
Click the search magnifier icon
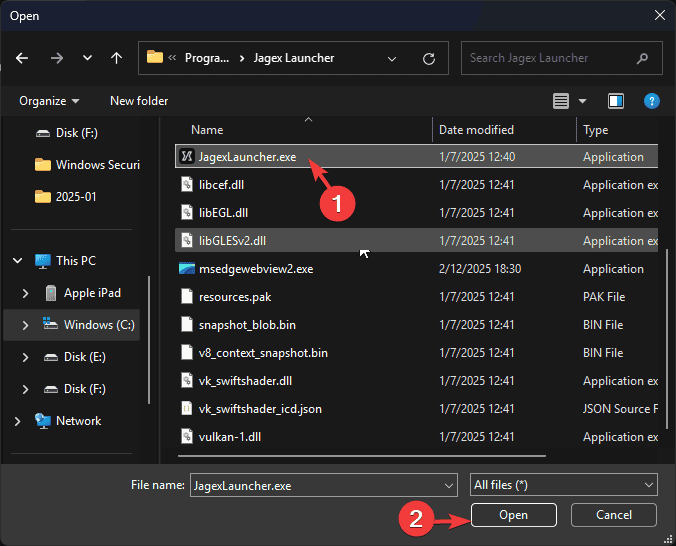642,58
